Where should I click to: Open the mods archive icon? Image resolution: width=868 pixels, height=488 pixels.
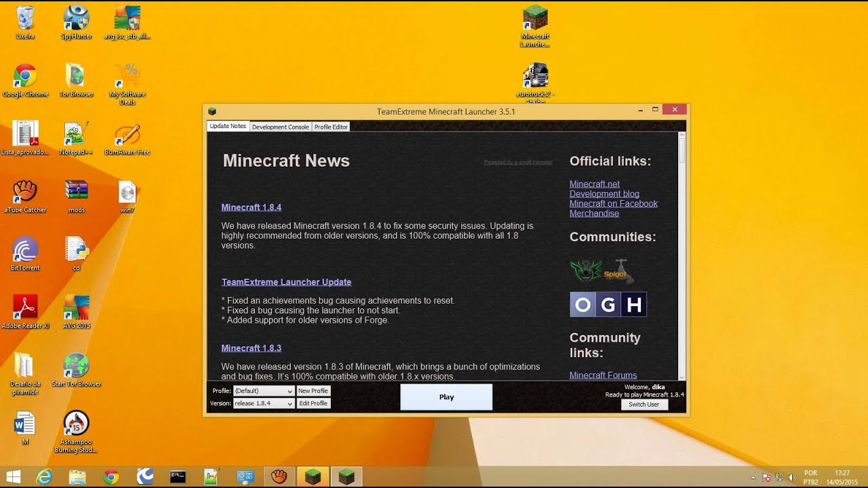[x=76, y=197]
